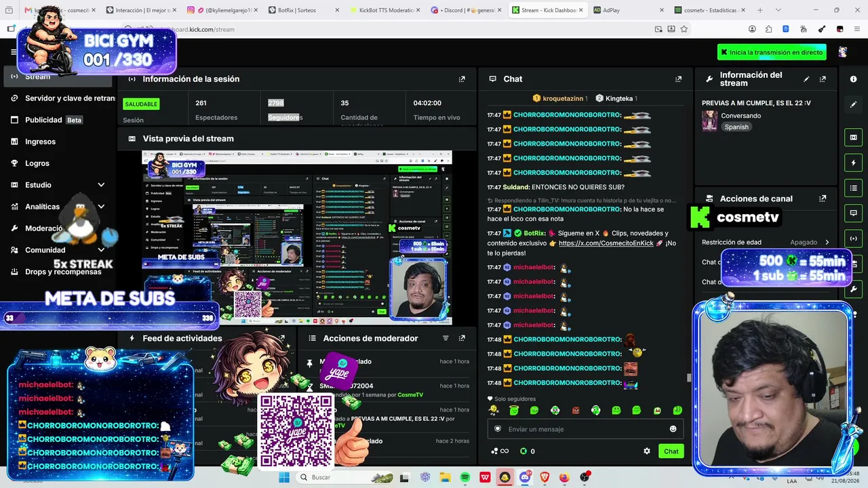Toggle the lightning bolt widget icon

tap(853, 163)
